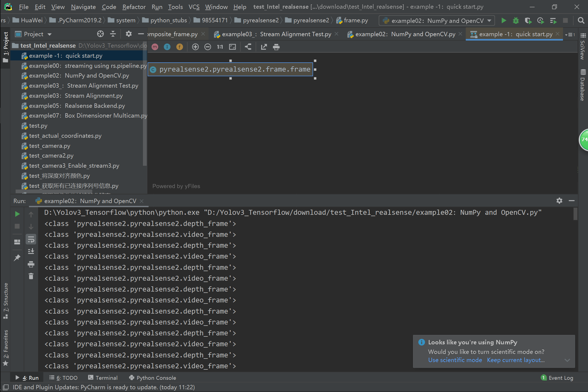The width and height of the screenshot is (588, 392).
Task: Start debugging with the bug icon
Action: [516, 20]
